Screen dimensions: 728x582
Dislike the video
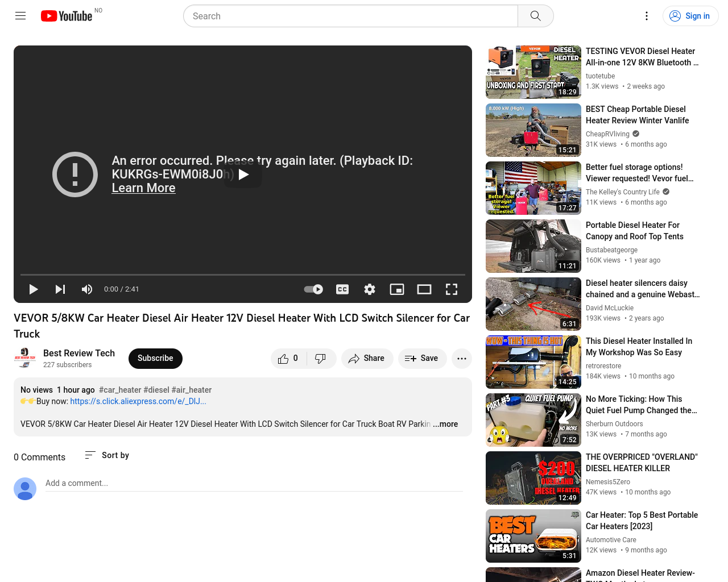(x=321, y=358)
